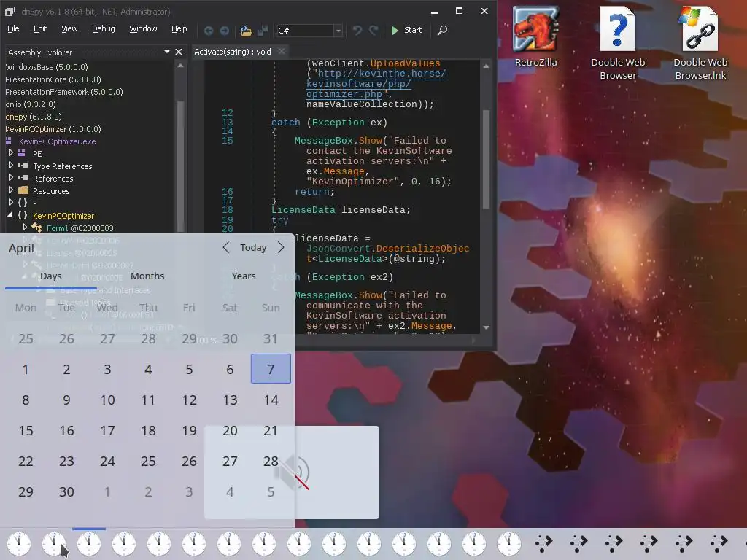Select the dnSpy (6.1.8.0) assembly

point(34,117)
